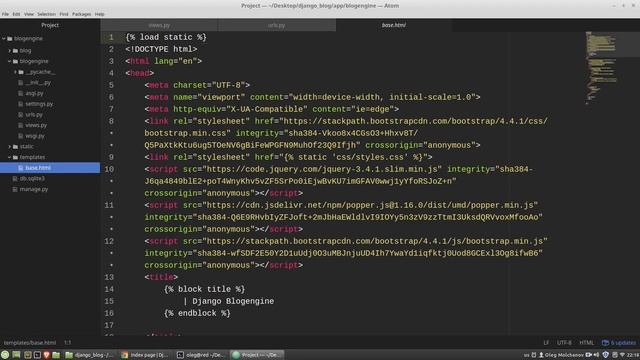Viewport: 640px width, 360px height.
Task: Select the __pycache__ folder in tree
Action: click(40, 72)
